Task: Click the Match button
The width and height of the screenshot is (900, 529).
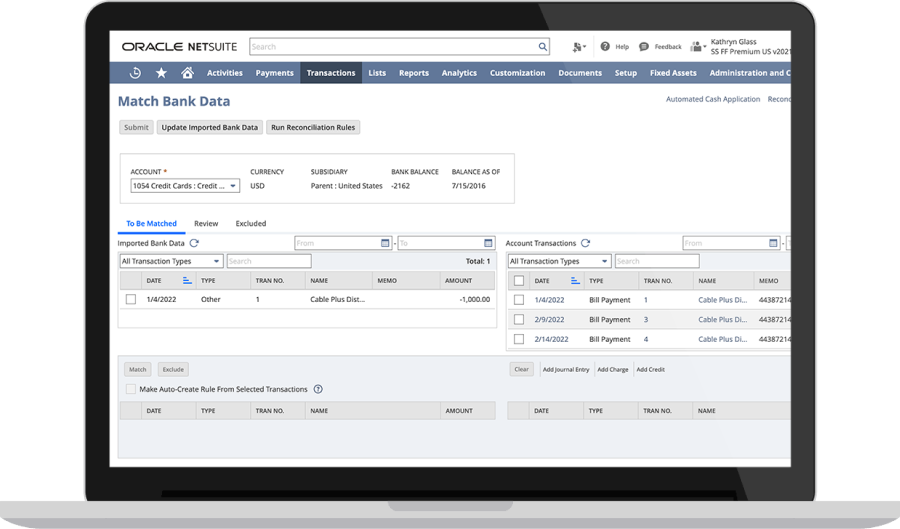Action: pos(138,369)
